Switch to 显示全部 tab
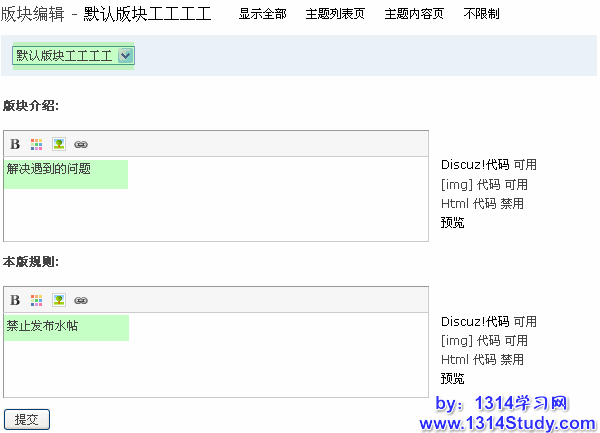 coord(262,14)
